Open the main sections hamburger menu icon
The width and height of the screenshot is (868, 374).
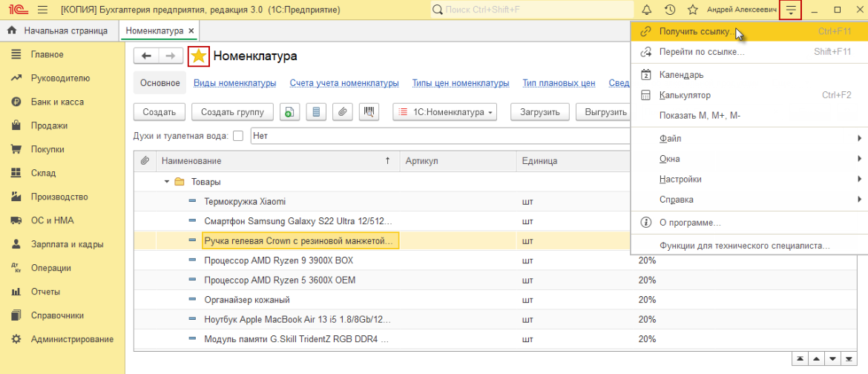coord(42,10)
